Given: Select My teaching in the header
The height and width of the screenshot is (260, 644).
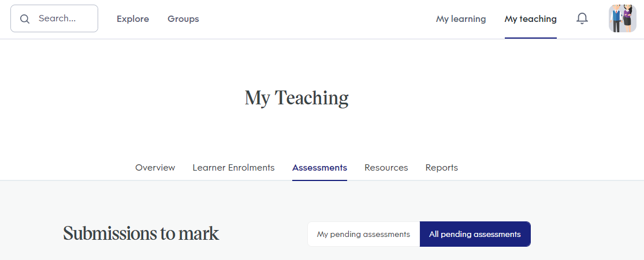Looking at the screenshot, I should coord(531,19).
